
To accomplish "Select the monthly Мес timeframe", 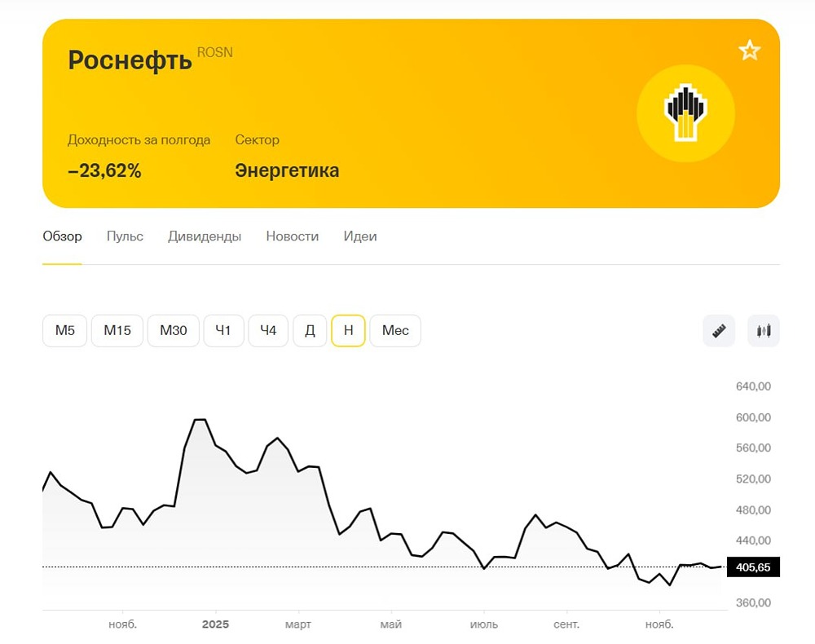I will [x=395, y=330].
